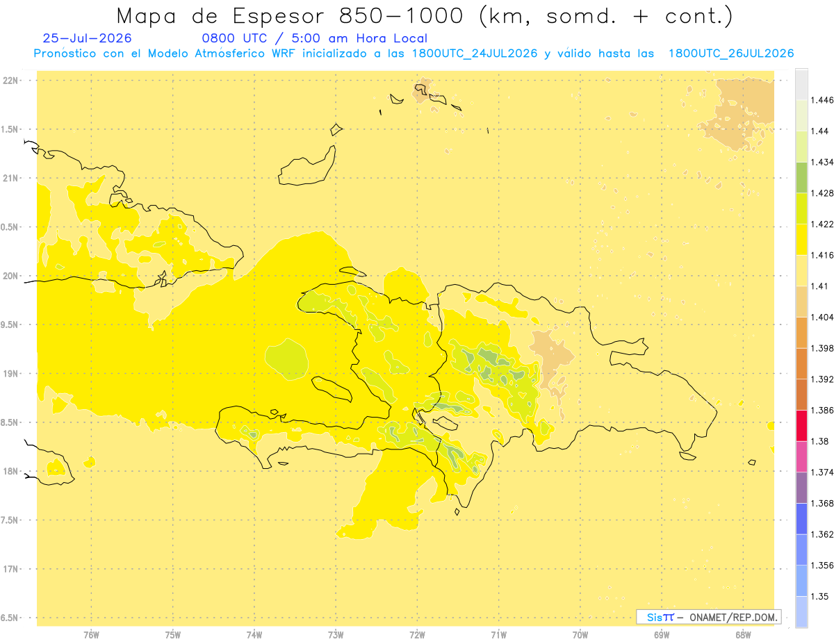Image resolution: width=834 pixels, height=644 pixels.
Task: Click the colorbar value 1.44
Action: pos(821,131)
